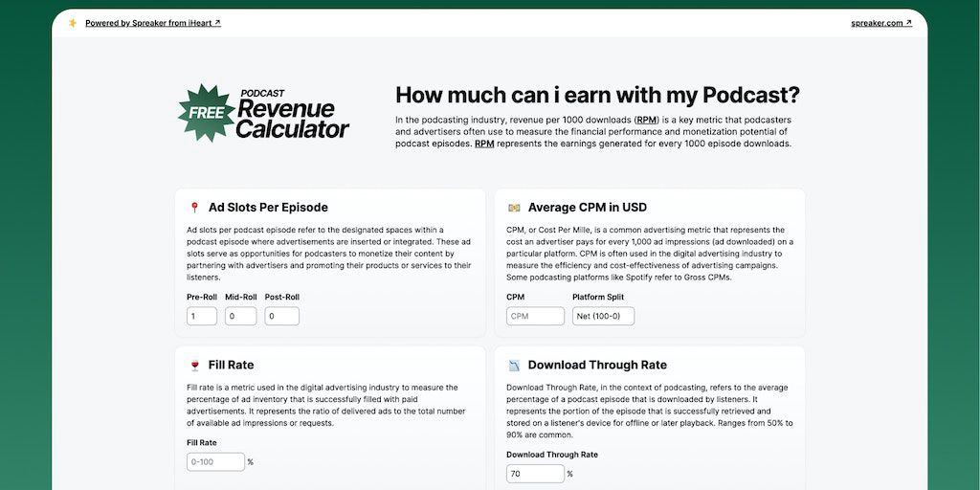Screen dimensions: 980x490
Task: Click the underlined RPM term in first sentence
Action: tap(647, 120)
